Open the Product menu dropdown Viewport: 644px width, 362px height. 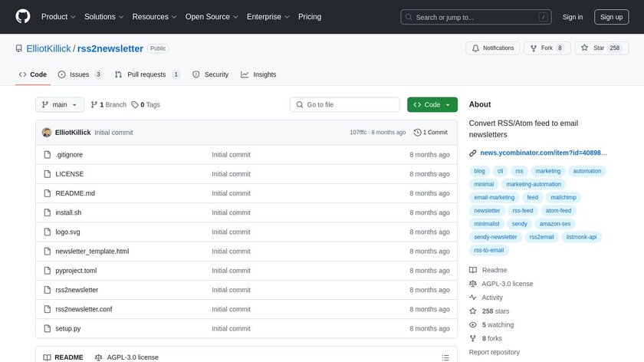[x=58, y=16]
